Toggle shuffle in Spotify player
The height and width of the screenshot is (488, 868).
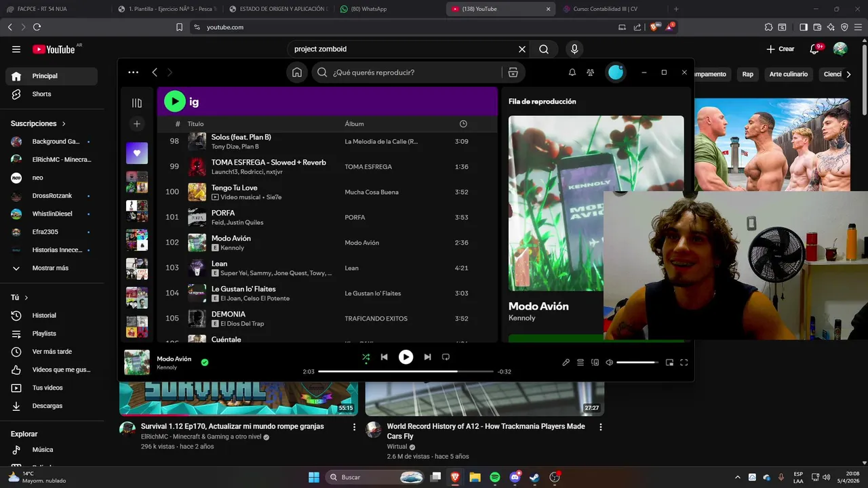coord(366,357)
